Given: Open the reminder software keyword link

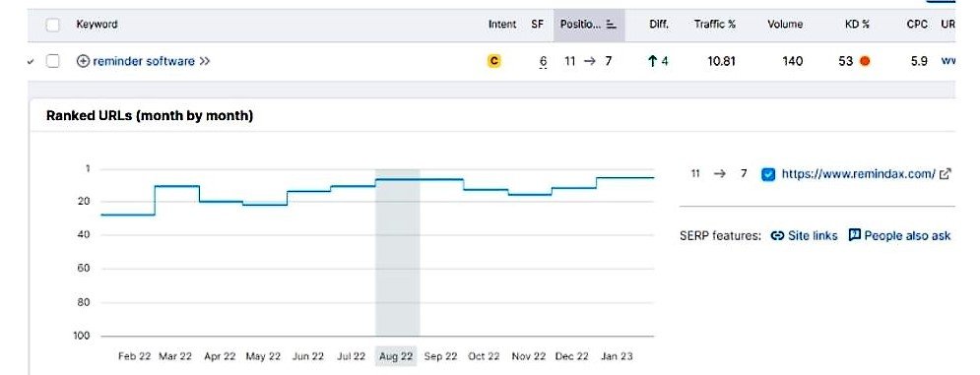Looking at the screenshot, I should tap(144, 61).
